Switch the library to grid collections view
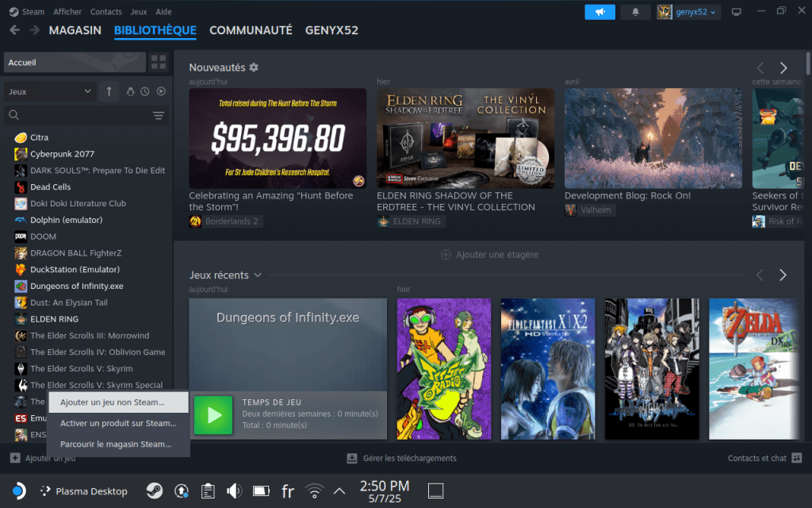This screenshot has width=812, height=508. pos(159,62)
